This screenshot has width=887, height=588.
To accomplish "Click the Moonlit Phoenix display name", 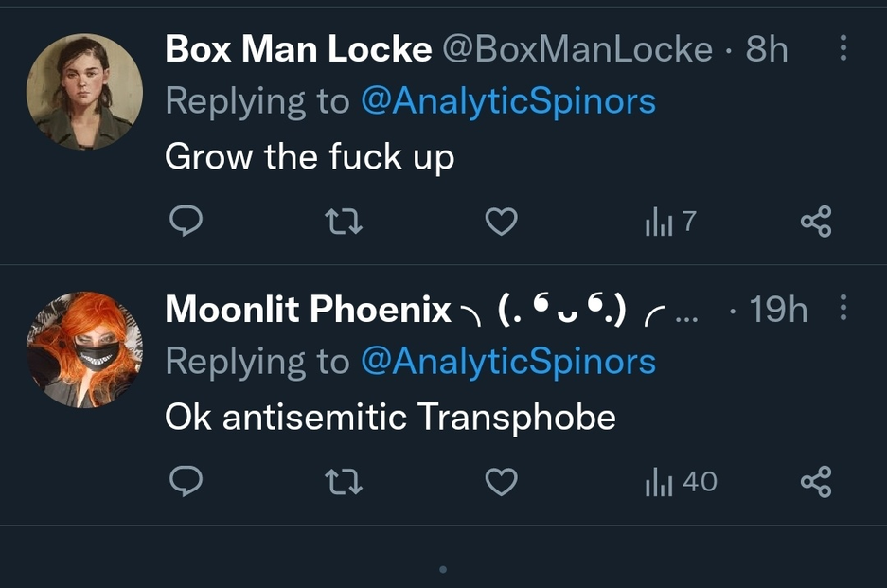I will [308, 310].
